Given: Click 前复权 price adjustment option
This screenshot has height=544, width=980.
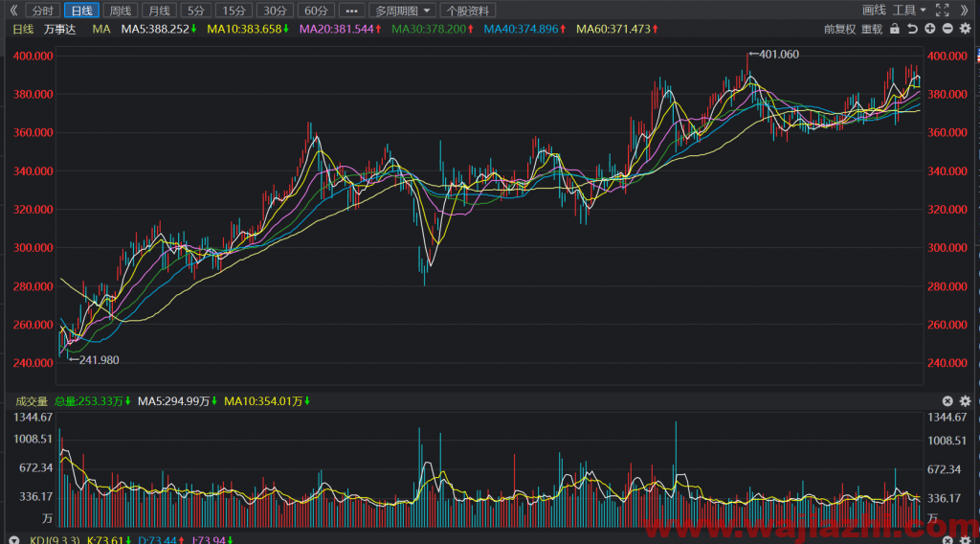Looking at the screenshot, I should (839, 29).
